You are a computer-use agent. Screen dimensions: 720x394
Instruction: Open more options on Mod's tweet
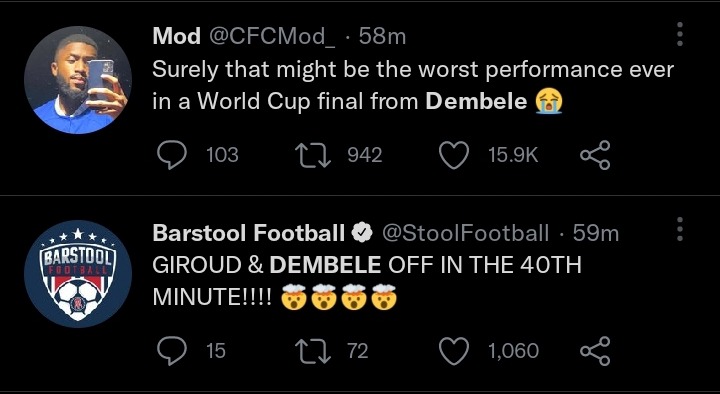680,34
